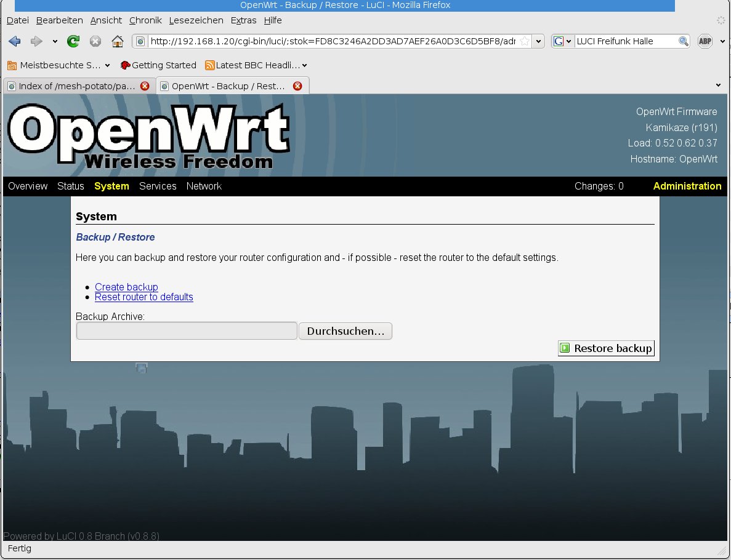Click the address bar URL field
Image resolution: width=731 pixels, height=560 pixels.
pyautogui.click(x=333, y=41)
